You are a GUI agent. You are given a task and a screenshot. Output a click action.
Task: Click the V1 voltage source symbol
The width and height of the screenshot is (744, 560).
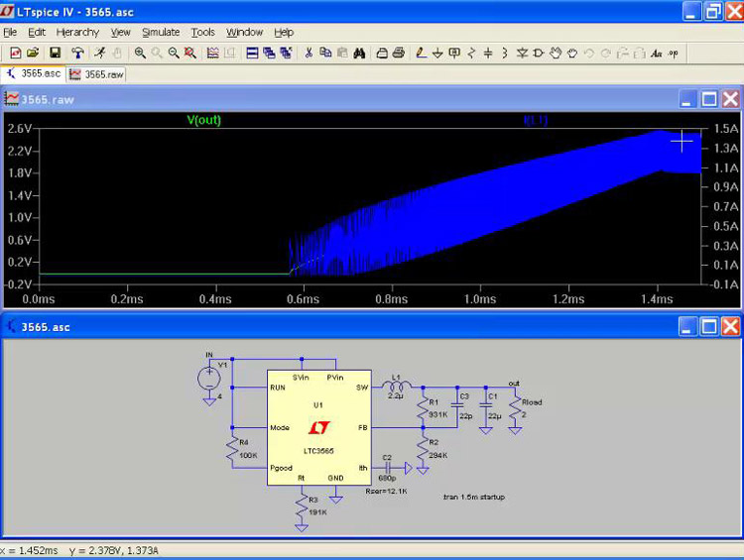pos(209,380)
